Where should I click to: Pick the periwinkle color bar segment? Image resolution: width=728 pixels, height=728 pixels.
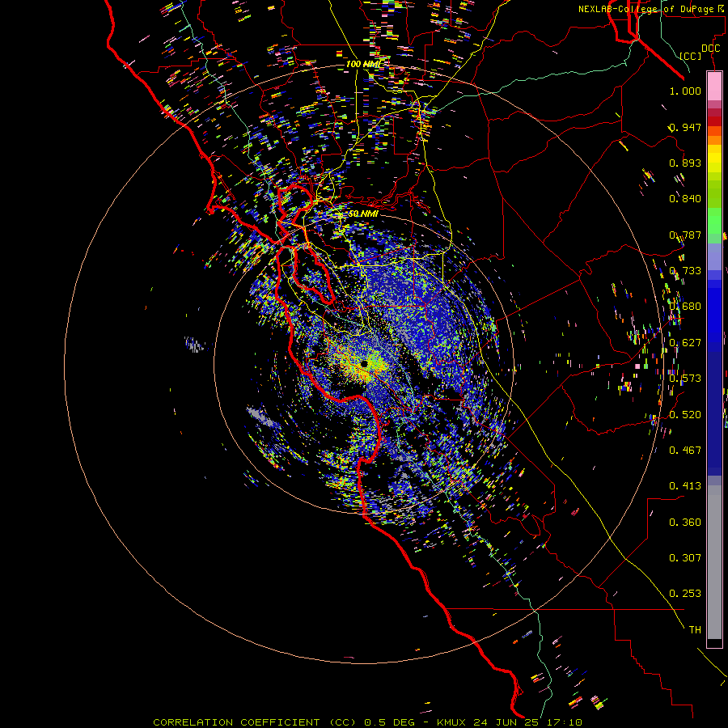pos(714,256)
